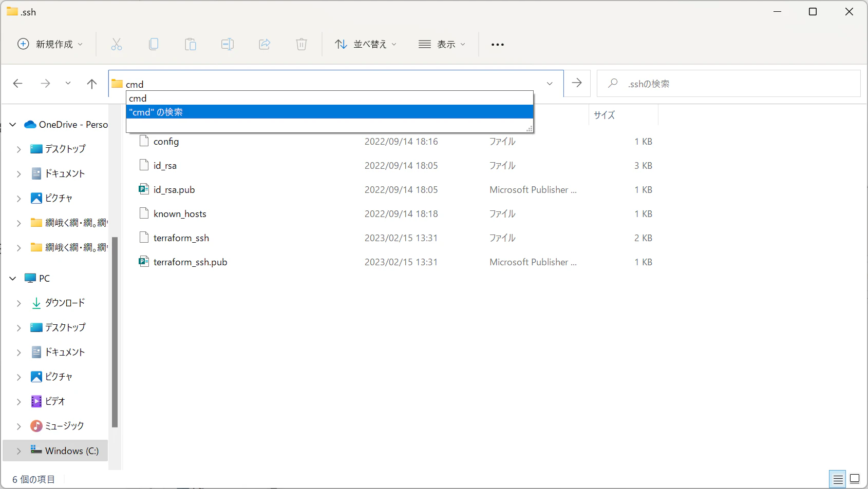Click the Paste clipboard icon
Image resolution: width=868 pixels, height=489 pixels.
[191, 44]
